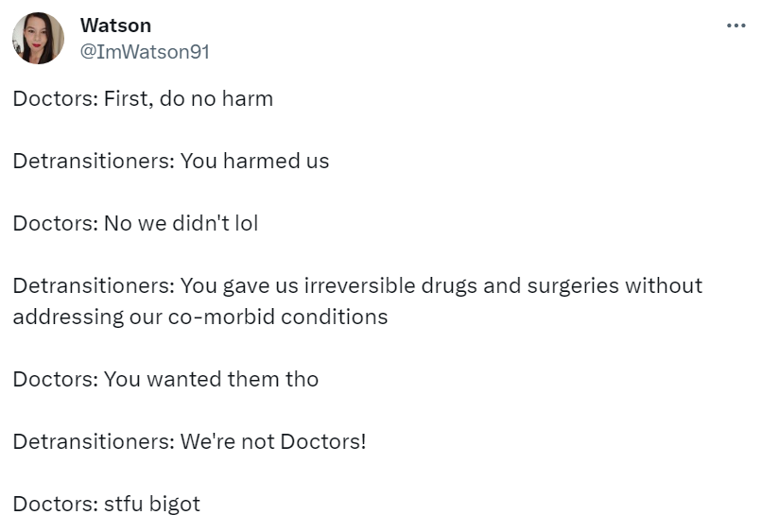Select the "Doctors: No we didn't lol" line

pos(135,223)
